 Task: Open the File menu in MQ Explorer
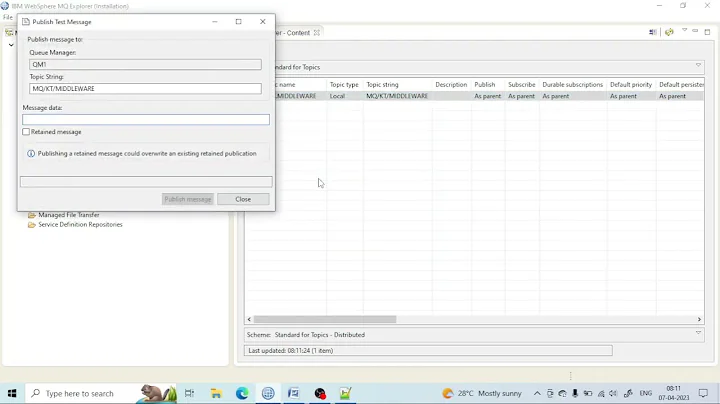8,17
